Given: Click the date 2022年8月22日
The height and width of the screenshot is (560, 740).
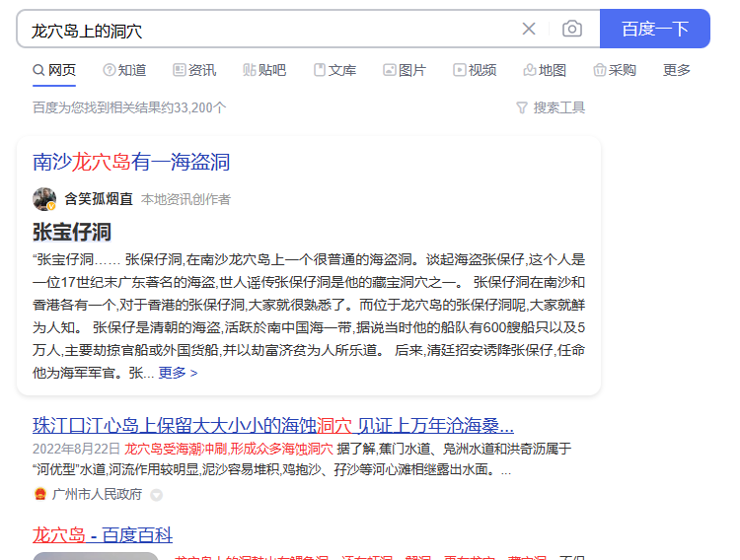Looking at the screenshot, I should click(76, 449).
